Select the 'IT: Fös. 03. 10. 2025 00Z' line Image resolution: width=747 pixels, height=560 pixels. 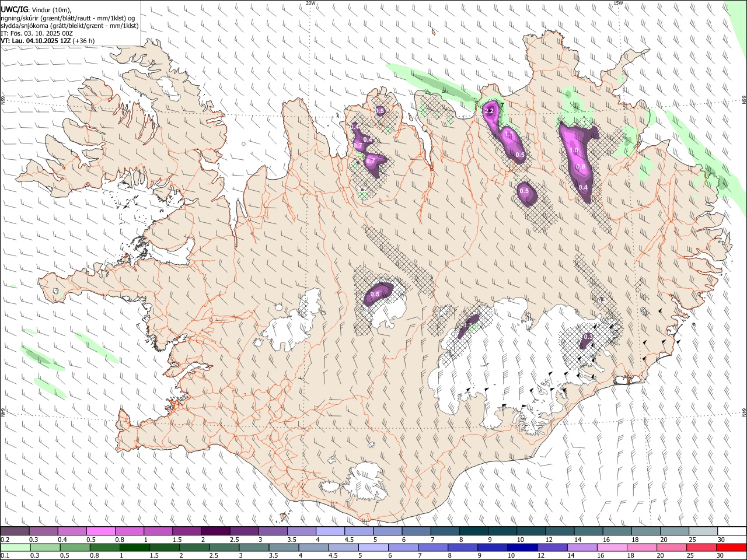pyautogui.click(x=37, y=33)
